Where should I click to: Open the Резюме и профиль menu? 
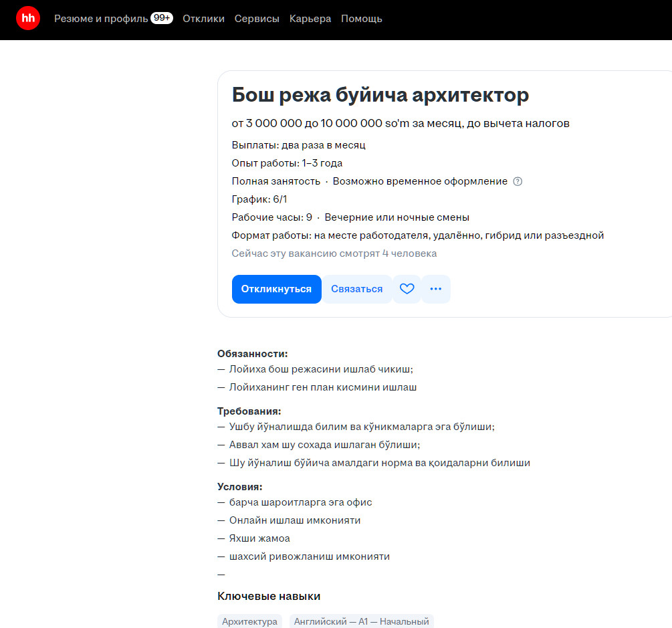tap(101, 19)
